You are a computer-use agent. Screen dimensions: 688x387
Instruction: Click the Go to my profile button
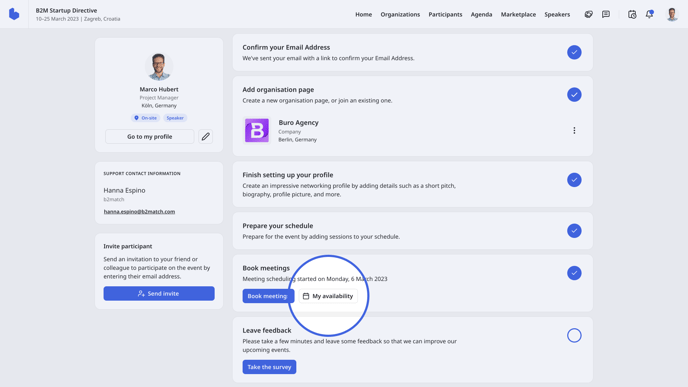[150, 136]
